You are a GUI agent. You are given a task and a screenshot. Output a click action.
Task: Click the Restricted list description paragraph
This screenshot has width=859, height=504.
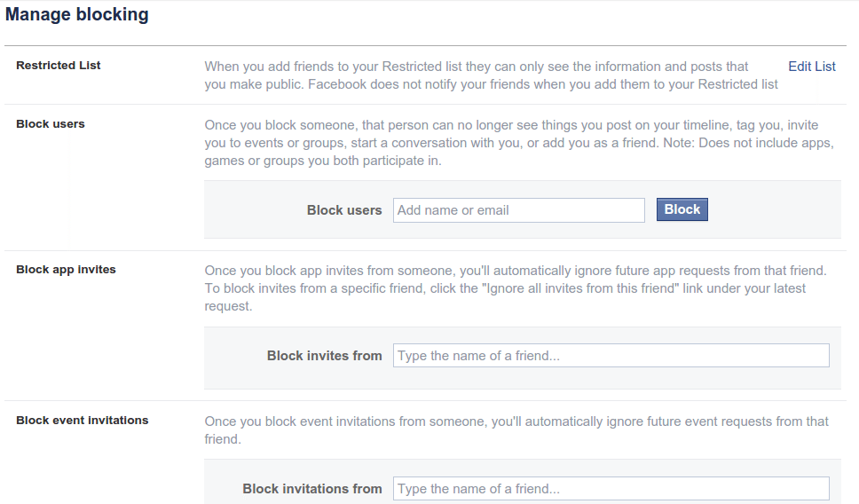pyautogui.click(x=492, y=75)
